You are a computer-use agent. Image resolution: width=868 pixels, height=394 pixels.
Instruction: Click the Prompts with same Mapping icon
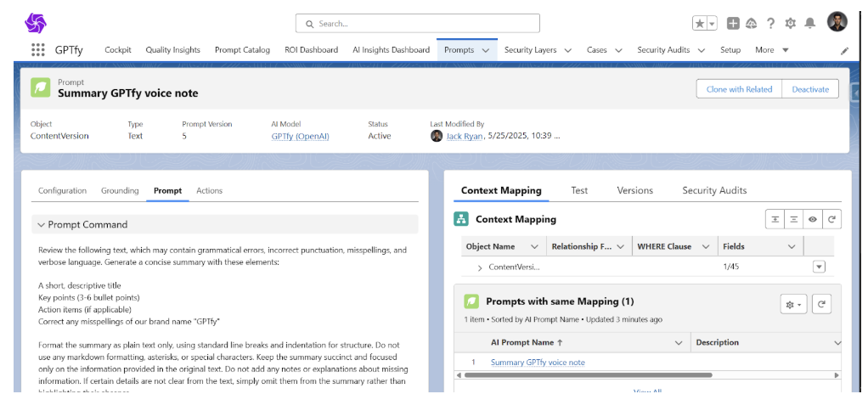pos(471,301)
